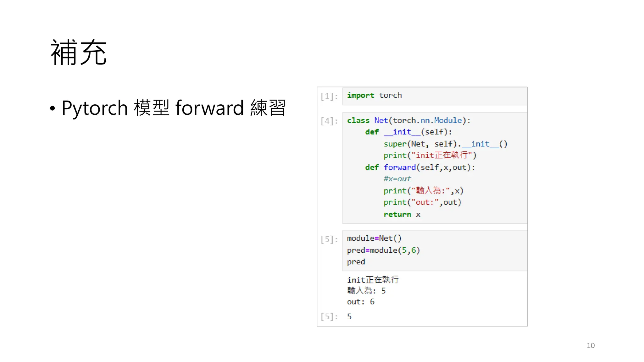
Task: Click the def forward(self,x,out) line
Action: [420, 167]
